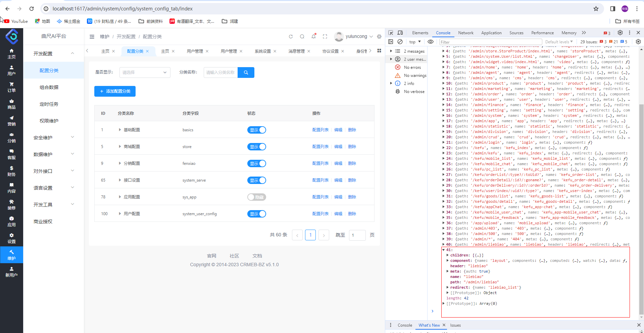Click 删除 for 分销配置

pos(352,163)
